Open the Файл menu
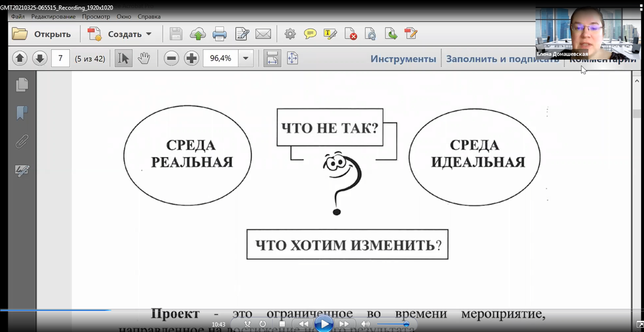This screenshot has width=644, height=332. pyautogui.click(x=18, y=17)
